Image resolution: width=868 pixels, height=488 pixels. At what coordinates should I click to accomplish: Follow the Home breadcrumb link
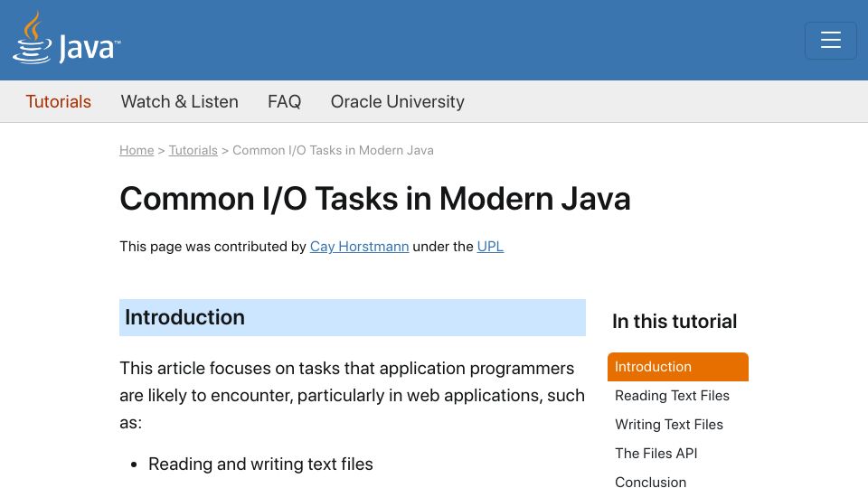tap(137, 151)
